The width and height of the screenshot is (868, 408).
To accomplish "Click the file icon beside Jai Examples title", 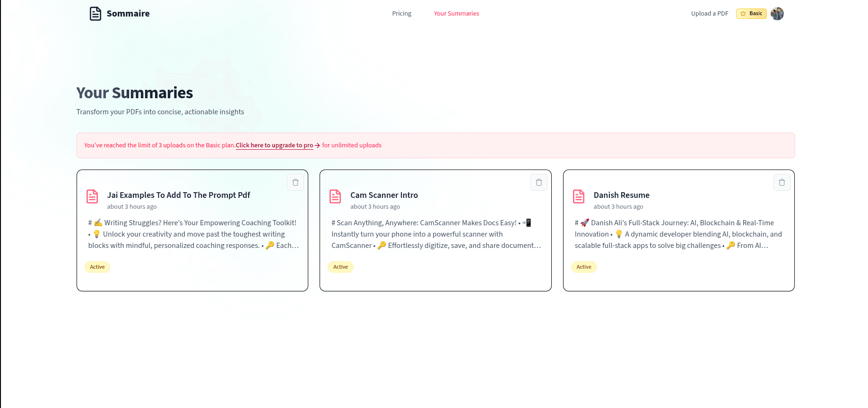I will 92,196.
